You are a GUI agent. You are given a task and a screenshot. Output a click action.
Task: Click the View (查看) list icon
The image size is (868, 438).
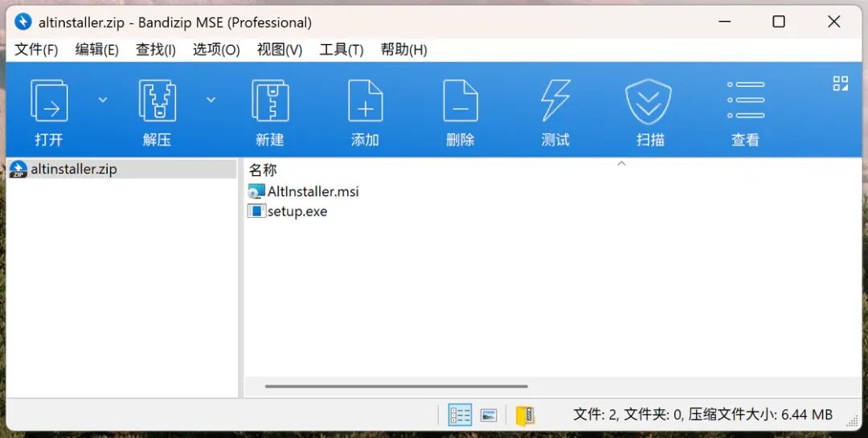click(745, 100)
